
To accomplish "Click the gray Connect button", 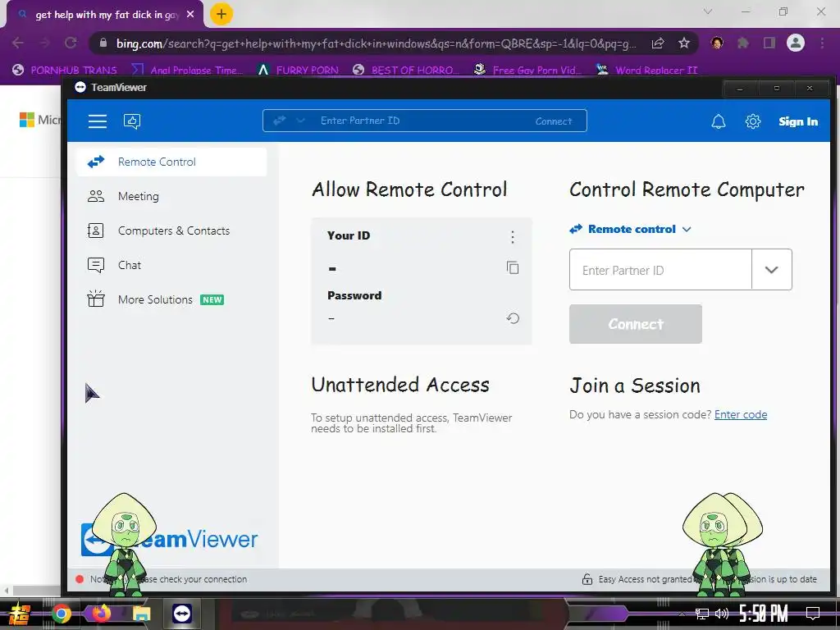I will 636,324.
